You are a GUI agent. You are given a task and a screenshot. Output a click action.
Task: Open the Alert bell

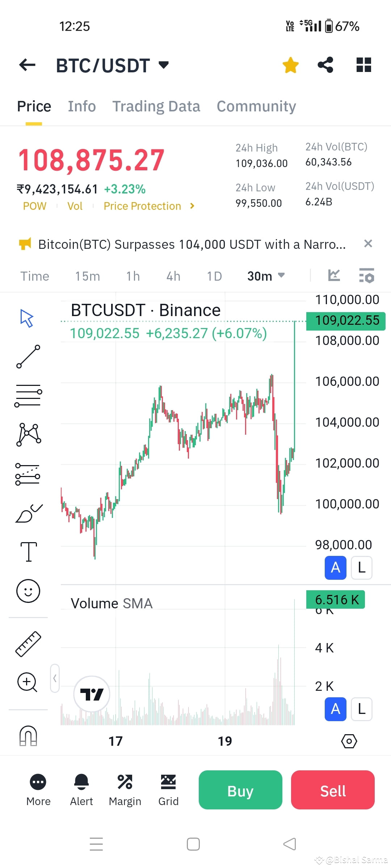[x=81, y=790]
